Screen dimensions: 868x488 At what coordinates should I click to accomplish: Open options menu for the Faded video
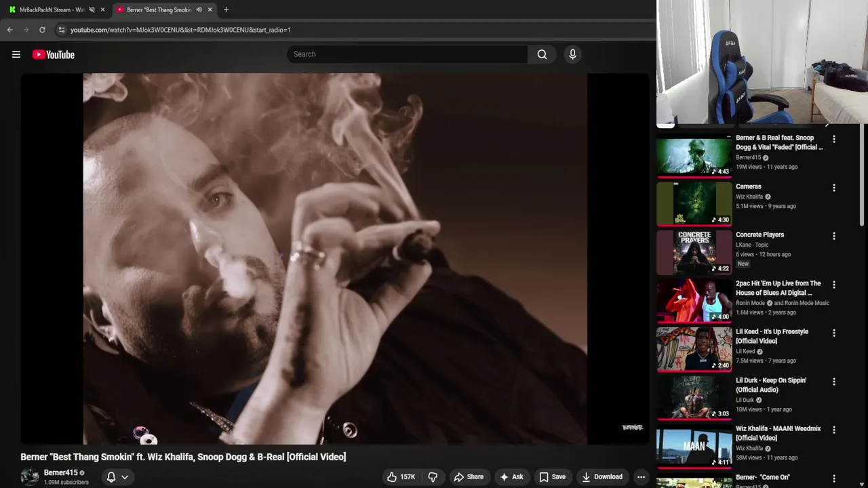[834, 139]
